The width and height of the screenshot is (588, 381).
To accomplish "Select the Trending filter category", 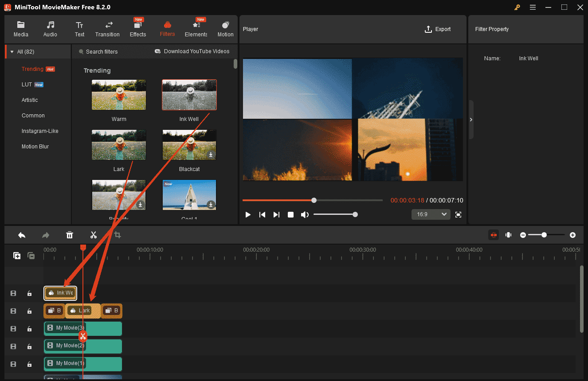I will 32,69.
